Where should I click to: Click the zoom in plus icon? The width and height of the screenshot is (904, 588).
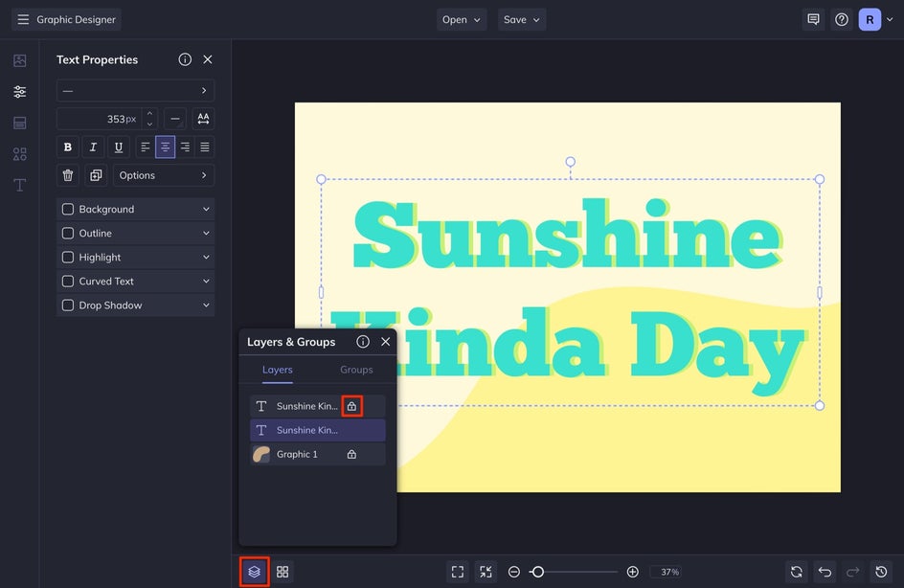(x=632, y=572)
